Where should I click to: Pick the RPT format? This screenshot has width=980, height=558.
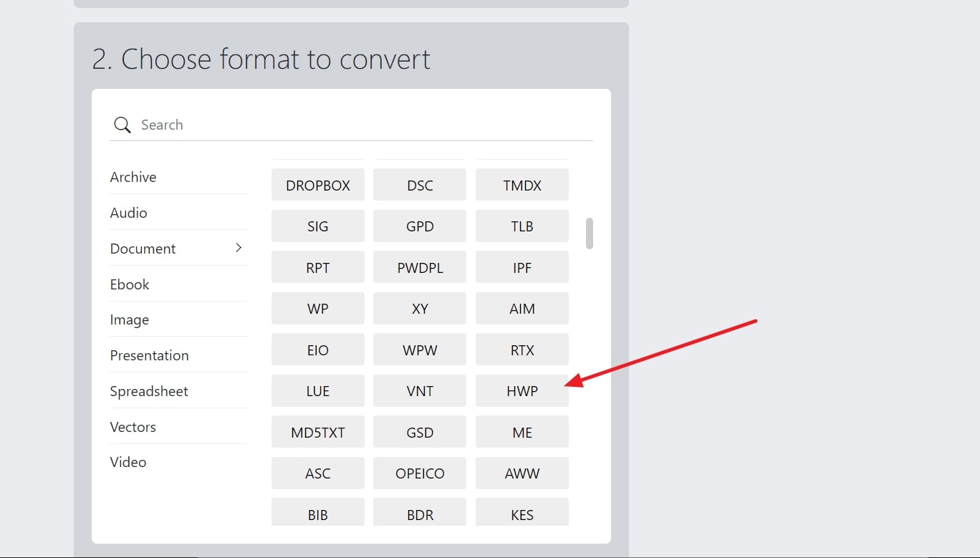click(x=317, y=266)
